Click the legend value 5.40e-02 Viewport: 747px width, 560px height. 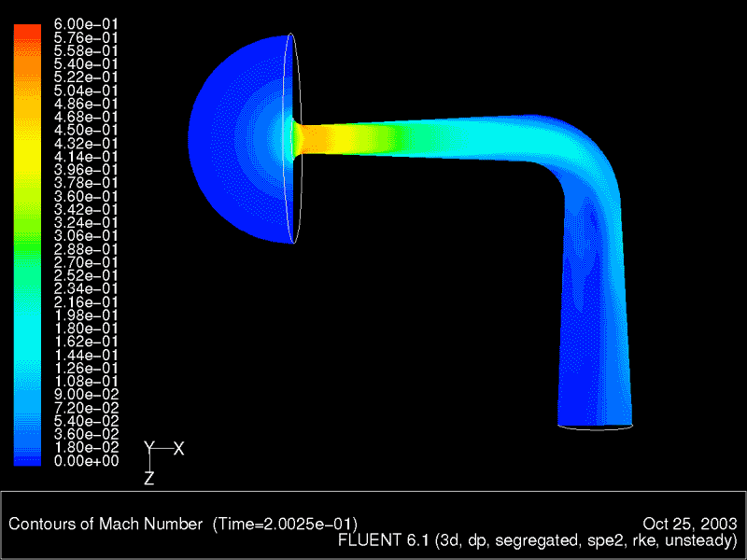point(86,421)
